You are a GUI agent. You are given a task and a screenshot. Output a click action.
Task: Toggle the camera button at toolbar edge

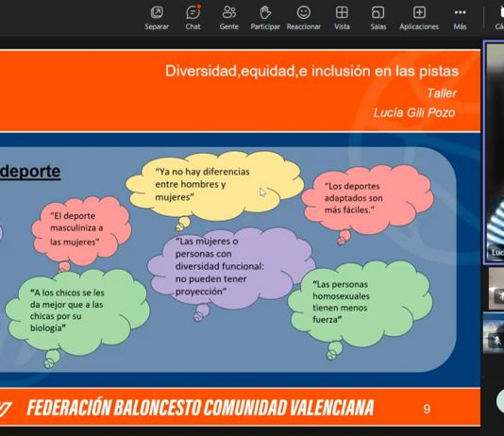pos(499,18)
